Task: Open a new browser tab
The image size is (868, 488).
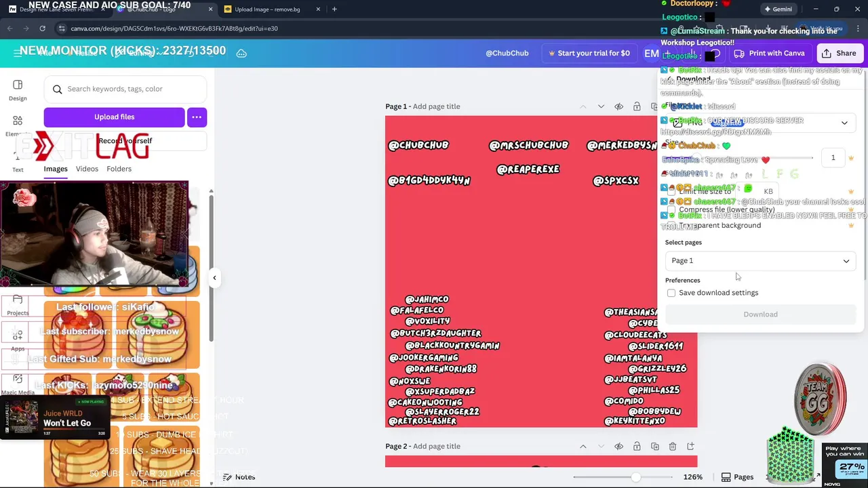Action: click(x=334, y=9)
